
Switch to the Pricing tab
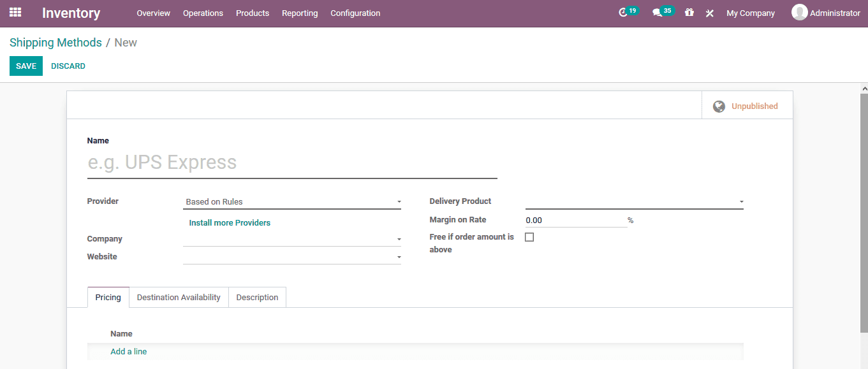[x=108, y=298]
